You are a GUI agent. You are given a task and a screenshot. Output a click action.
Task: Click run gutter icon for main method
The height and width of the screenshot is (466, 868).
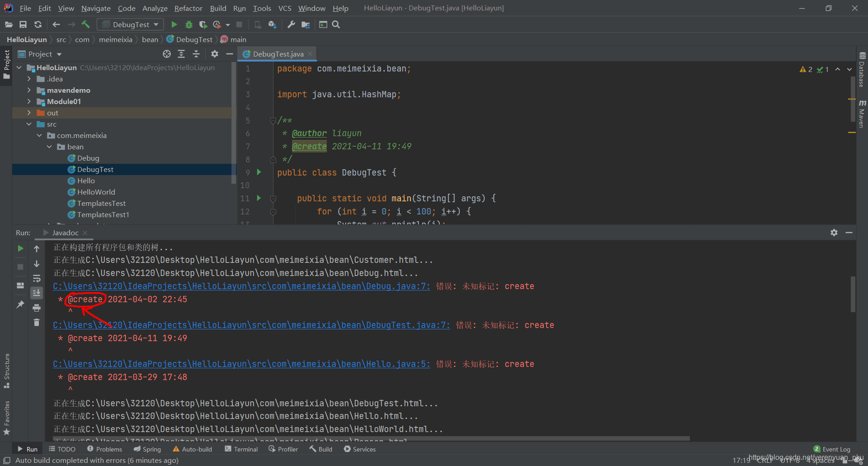pos(259,198)
